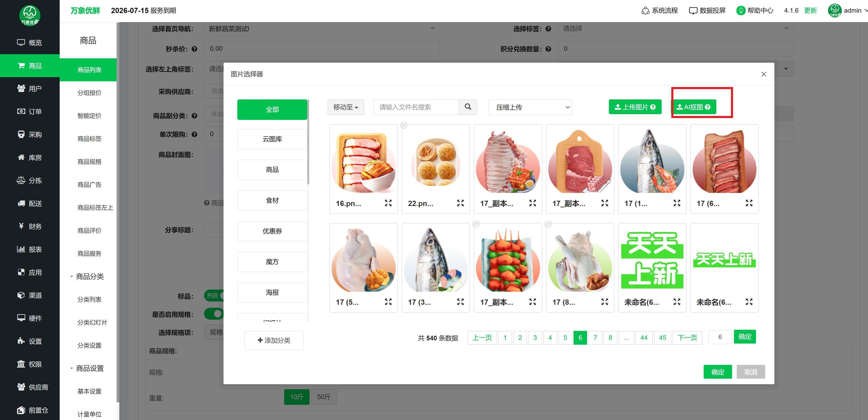Confirm page jump with 确定 beside page input
868x420 pixels.
pyautogui.click(x=745, y=336)
